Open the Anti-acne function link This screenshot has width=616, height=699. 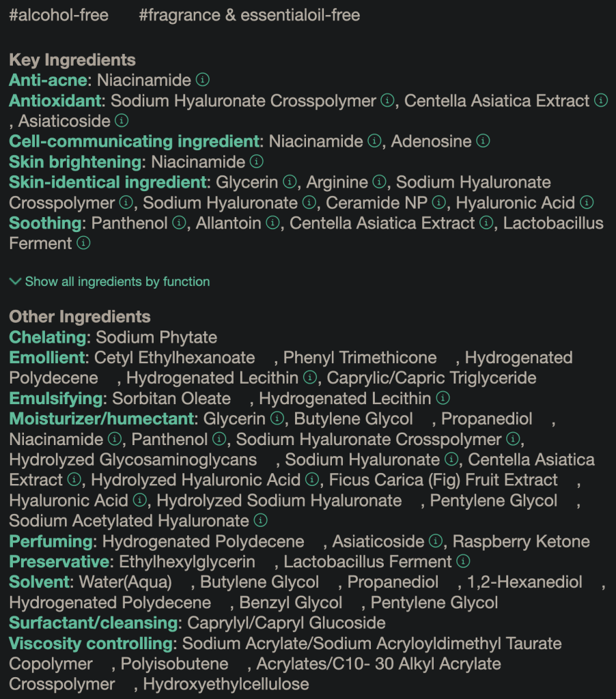coord(48,80)
